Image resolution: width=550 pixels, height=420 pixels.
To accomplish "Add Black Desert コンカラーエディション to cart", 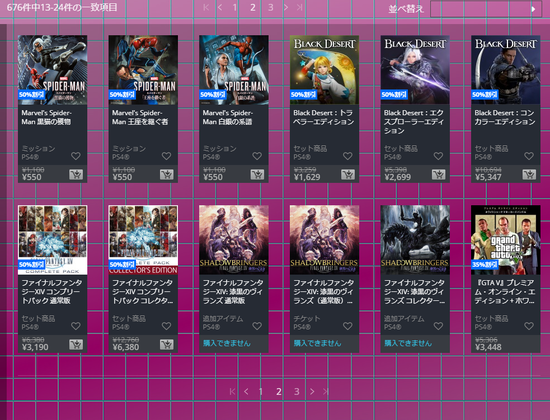I will pyautogui.click(x=529, y=174).
